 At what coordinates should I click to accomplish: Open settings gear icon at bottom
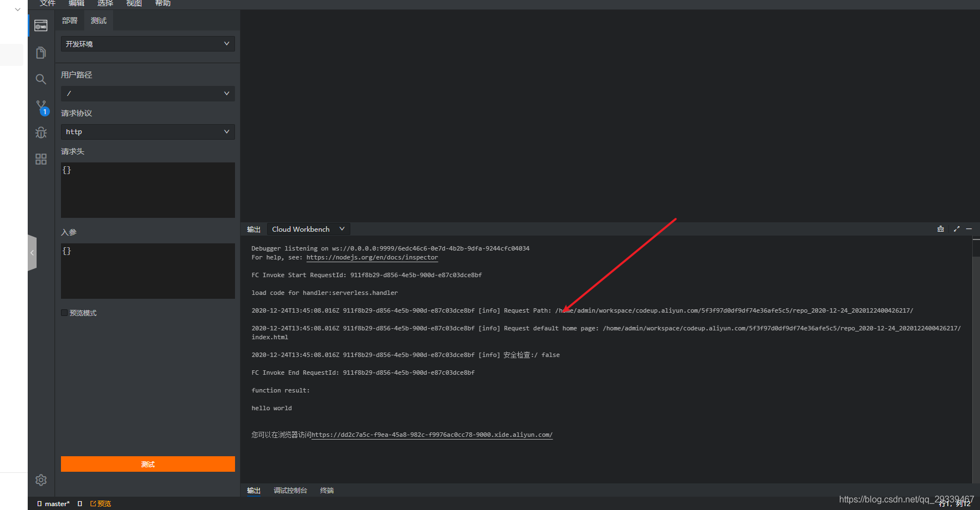click(x=41, y=480)
